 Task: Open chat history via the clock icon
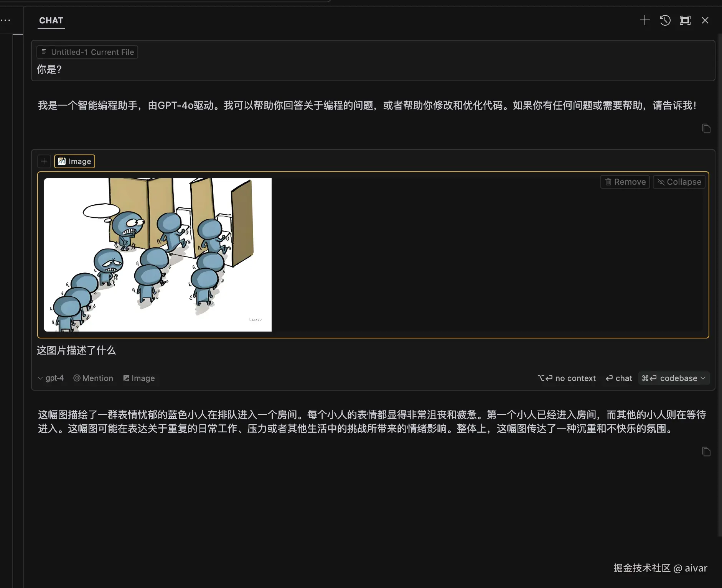click(665, 20)
